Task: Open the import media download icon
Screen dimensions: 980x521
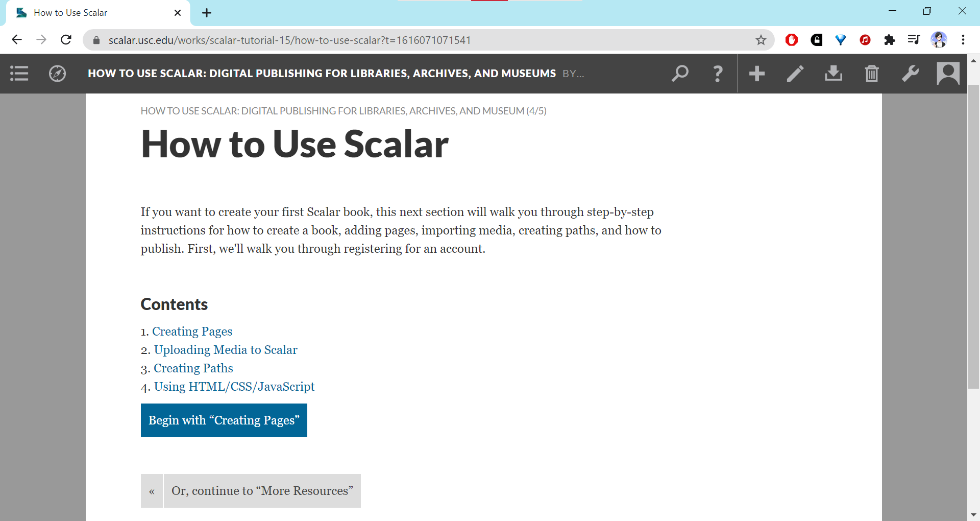Action: [833, 74]
